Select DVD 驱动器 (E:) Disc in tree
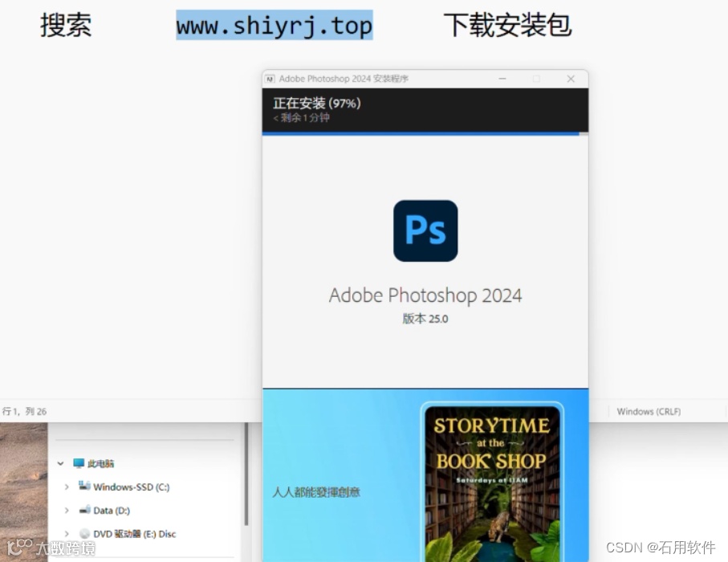Image resolution: width=728 pixels, height=562 pixels. click(x=135, y=534)
